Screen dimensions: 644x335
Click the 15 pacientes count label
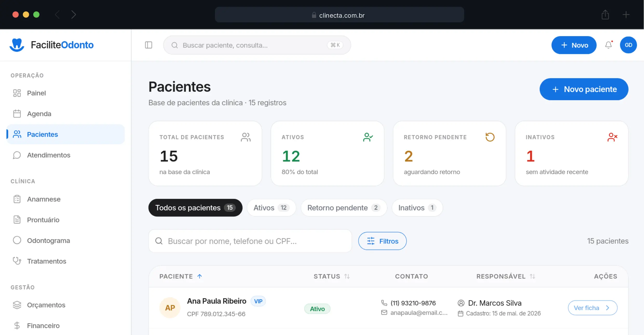pyautogui.click(x=608, y=241)
